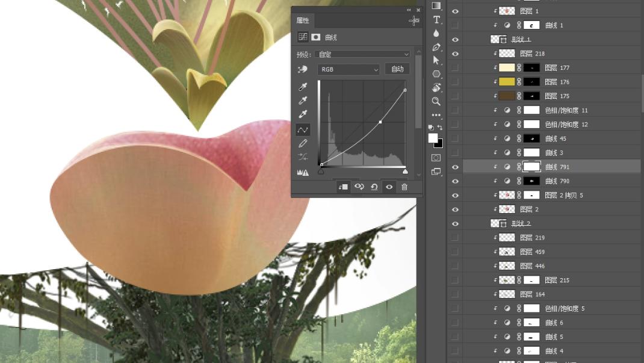This screenshot has height=363, width=644.
Task: Reset curves adjustment to defaults
Action: [374, 187]
